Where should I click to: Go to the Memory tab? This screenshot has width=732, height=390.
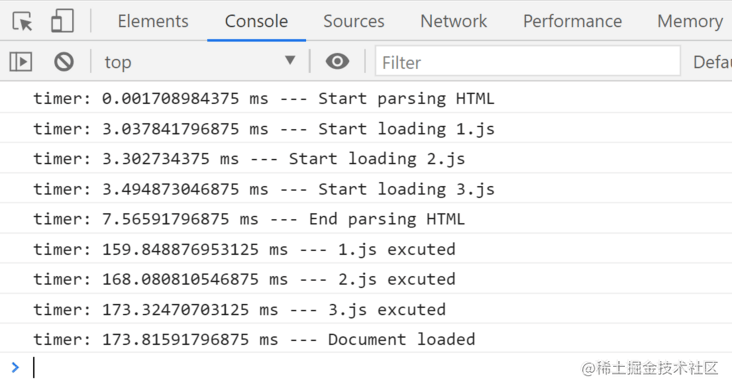coord(690,21)
